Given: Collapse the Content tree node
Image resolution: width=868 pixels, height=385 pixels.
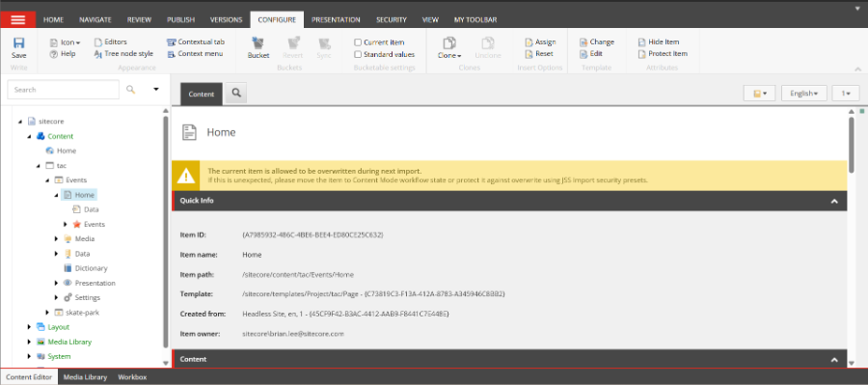Looking at the screenshot, I should point(29,136).
